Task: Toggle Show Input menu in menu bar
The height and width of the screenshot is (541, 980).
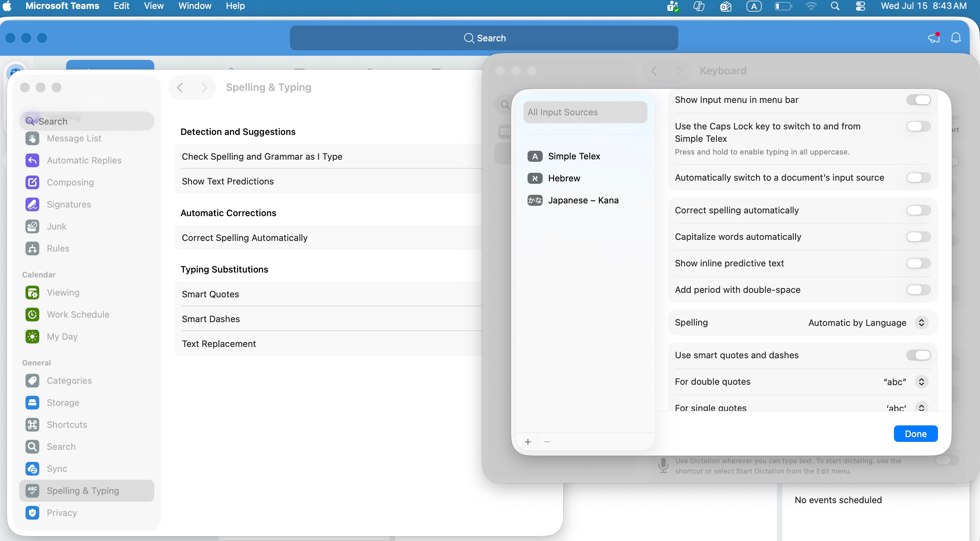Action: [x=918, y=100]
